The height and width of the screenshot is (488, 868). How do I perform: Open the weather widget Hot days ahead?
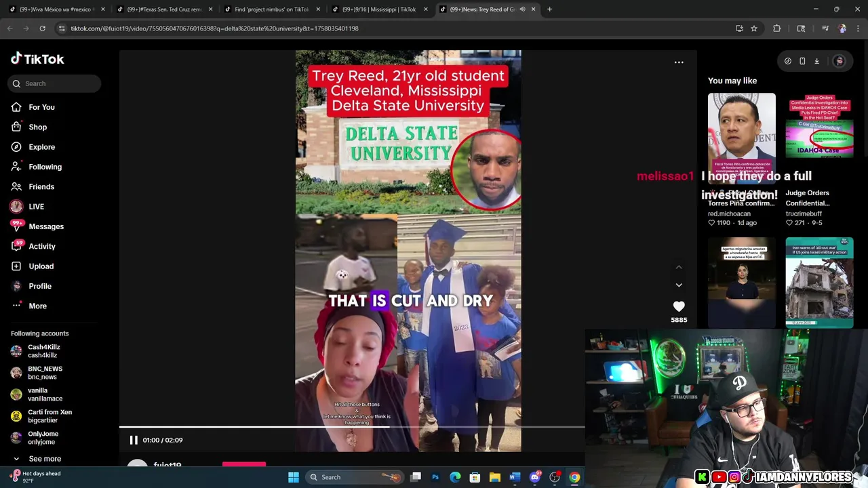pos(35,476)
